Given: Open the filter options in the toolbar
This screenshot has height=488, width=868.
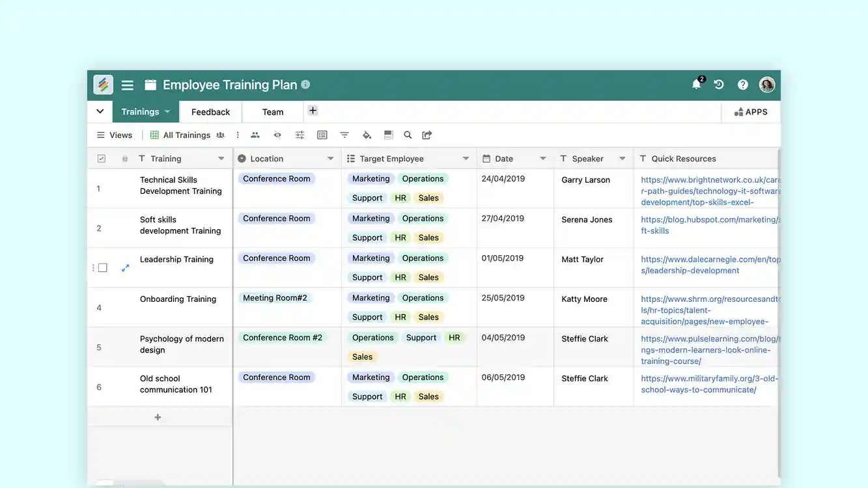Looking at the screenshot, I should 344,135.
